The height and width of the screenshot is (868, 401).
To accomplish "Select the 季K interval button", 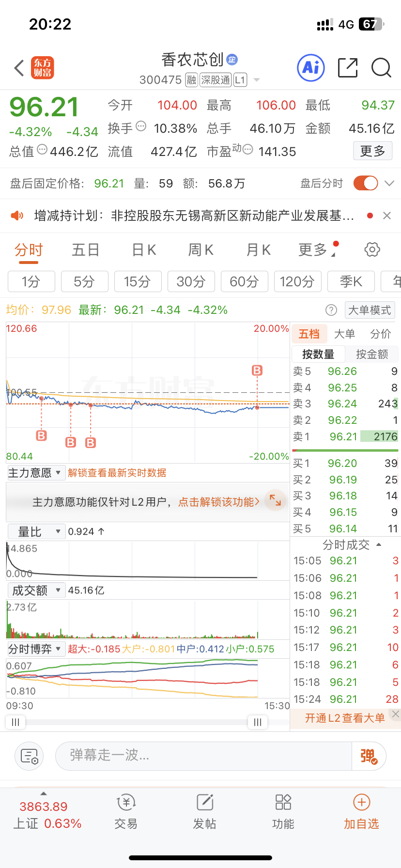I will (351, 281).
